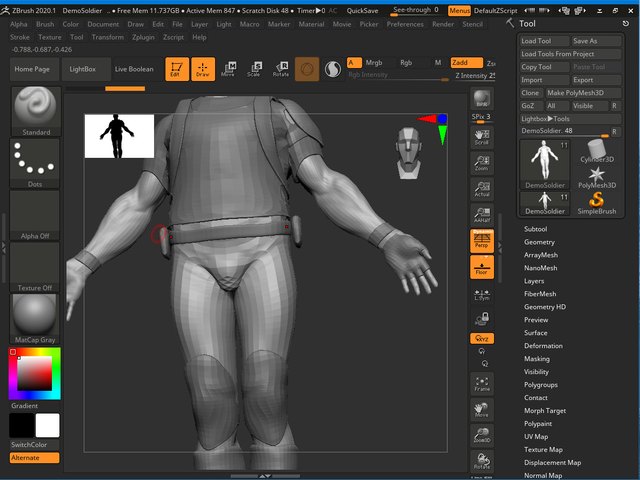Viewport: 640px width, 480px height.
Task: Toggle Perspective (Persp) view off
Action: click(482, 240)
